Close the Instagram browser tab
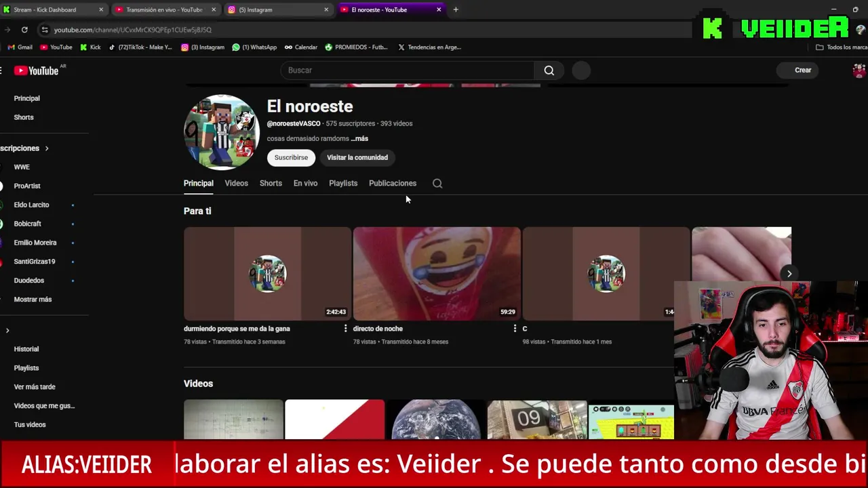Viewport: 868px width, 488px height. click(326, 9)
